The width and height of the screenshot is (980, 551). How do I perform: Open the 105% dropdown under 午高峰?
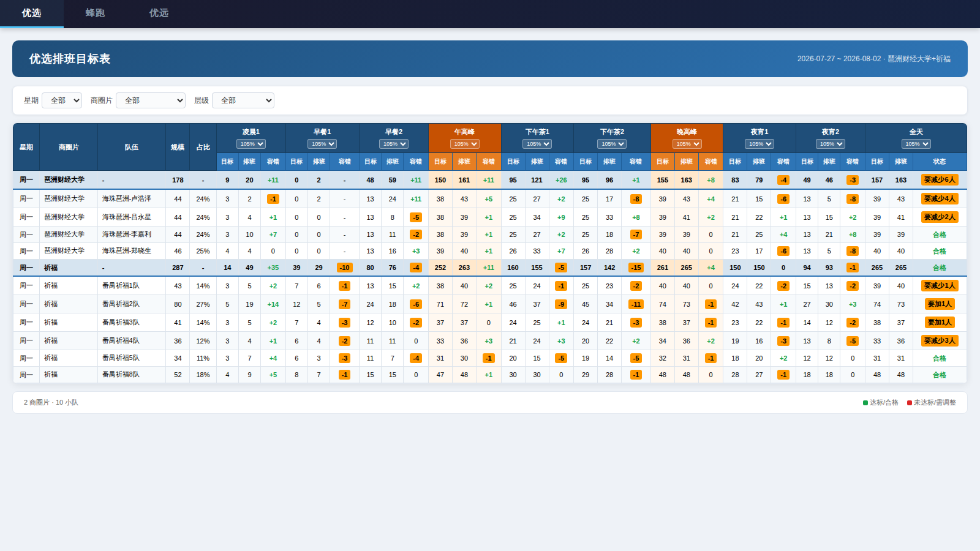(x=465, y=144)
